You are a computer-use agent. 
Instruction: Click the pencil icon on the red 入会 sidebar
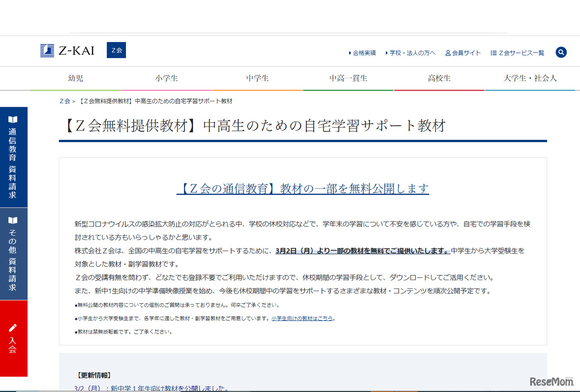(x=14, y=327)
